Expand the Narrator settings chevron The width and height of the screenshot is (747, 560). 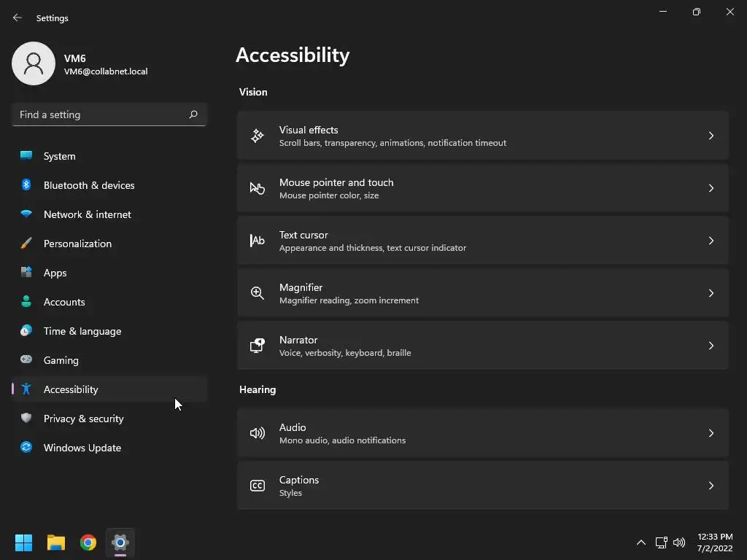coord(711,346)
